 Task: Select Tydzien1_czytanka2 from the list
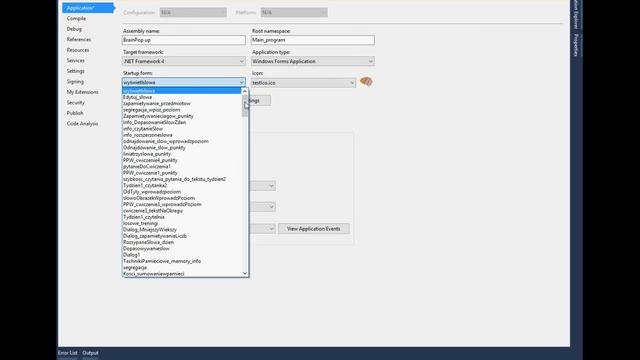pos(182,185)
